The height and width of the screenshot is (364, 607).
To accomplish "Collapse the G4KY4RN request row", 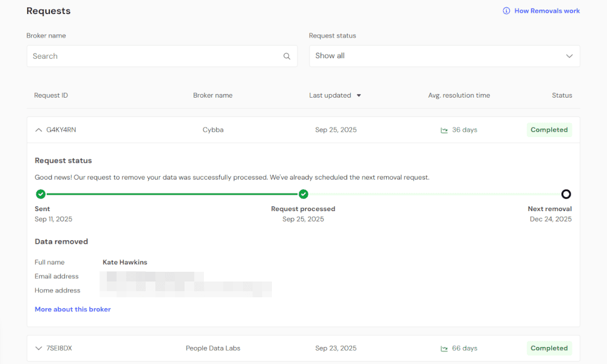I will tap(39, 130).
